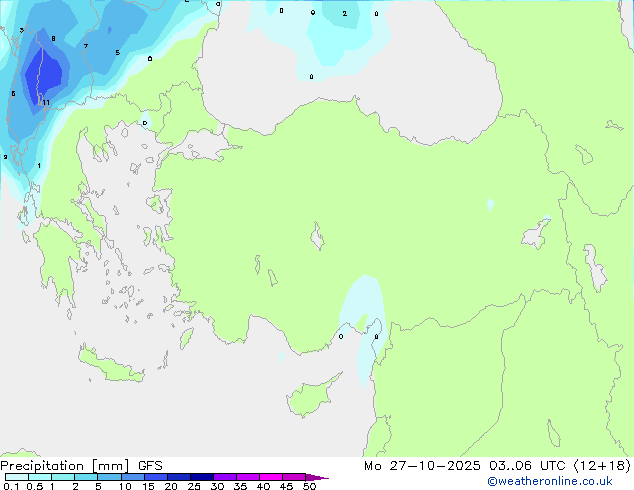Select the 5–10 mm legend color swatch
The image size is (634, 490).
click(109, 477)
